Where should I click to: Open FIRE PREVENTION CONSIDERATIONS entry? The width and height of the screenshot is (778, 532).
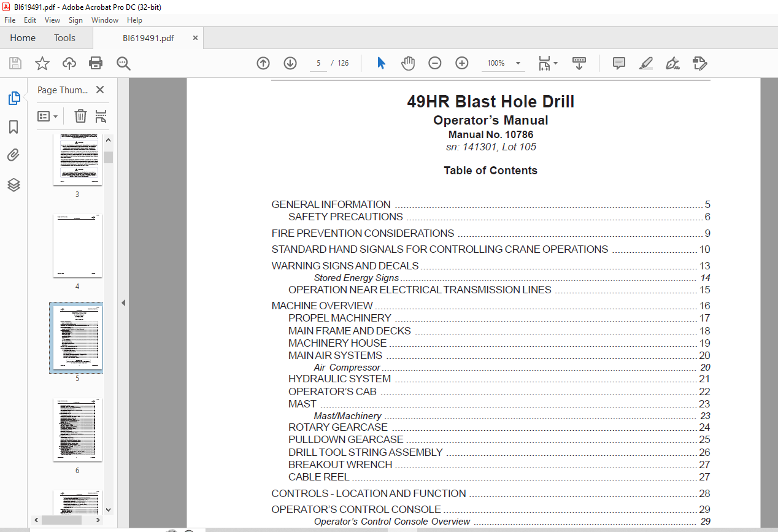(490, 233)
